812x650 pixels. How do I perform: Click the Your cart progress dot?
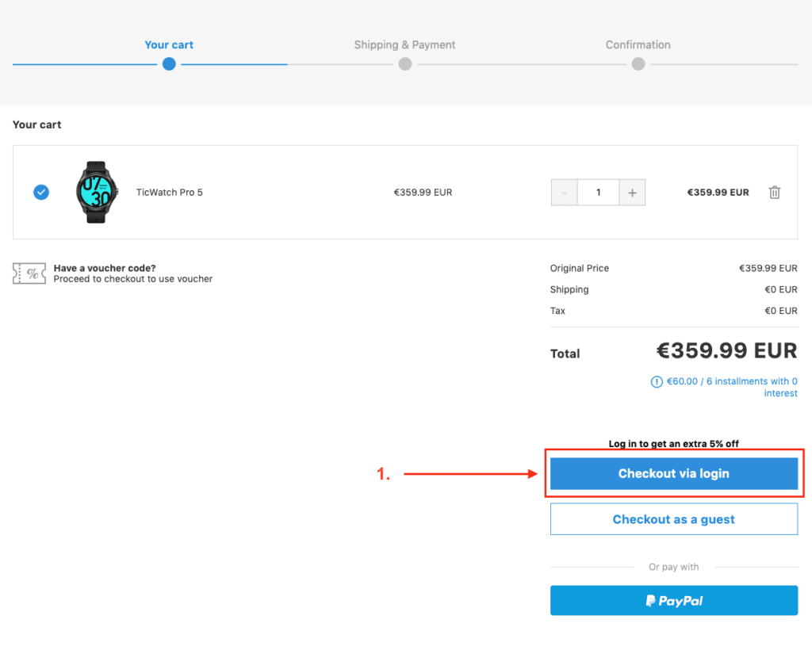click(169, 64)
